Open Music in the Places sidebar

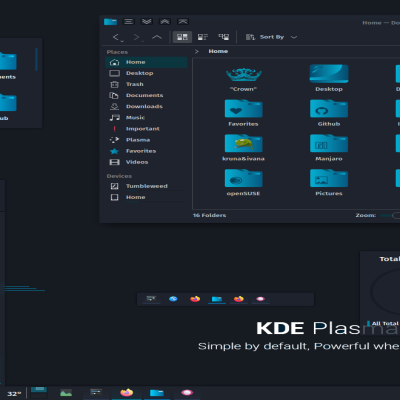pos(146,118)
